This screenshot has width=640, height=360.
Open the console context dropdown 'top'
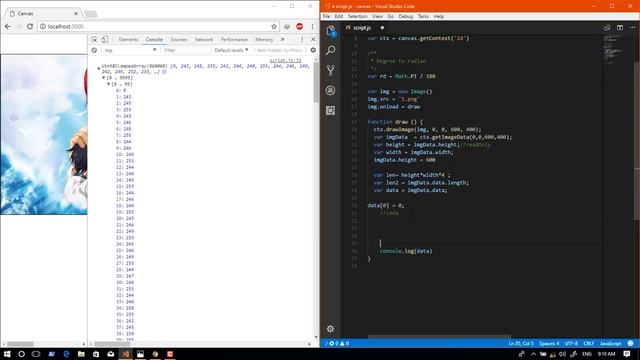(130, 50)
